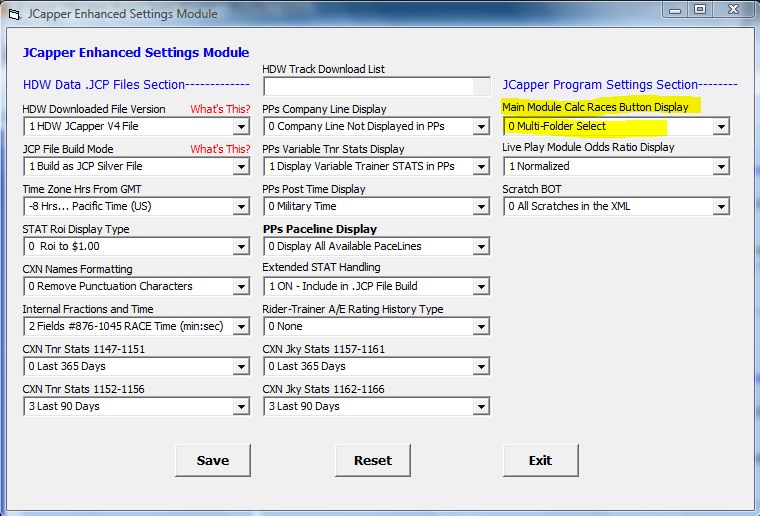This screenshot has height=516, width=760.
Task: Open CXN Jky Stats 1162-1166 dropdown
Action: pos(481,407)
